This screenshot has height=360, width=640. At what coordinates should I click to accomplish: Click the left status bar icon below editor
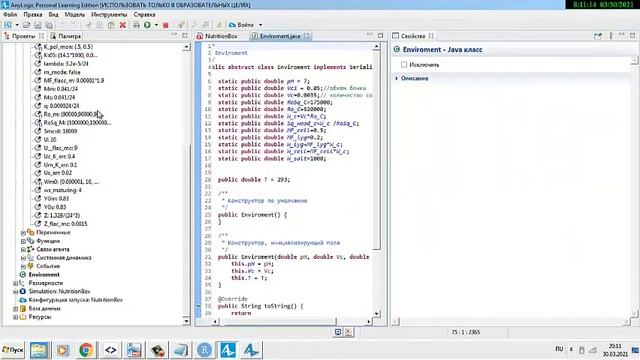coord(338,332)
